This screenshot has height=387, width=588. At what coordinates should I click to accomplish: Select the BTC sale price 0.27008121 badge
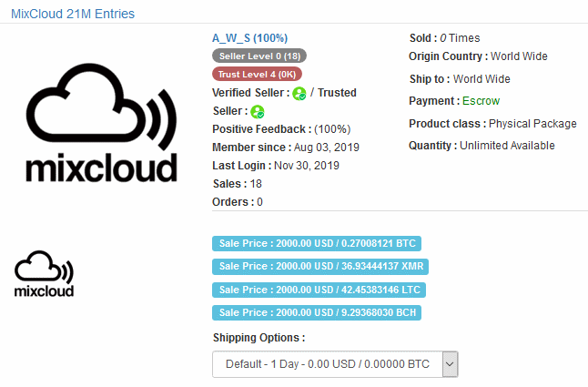click(x=317, y=243)
